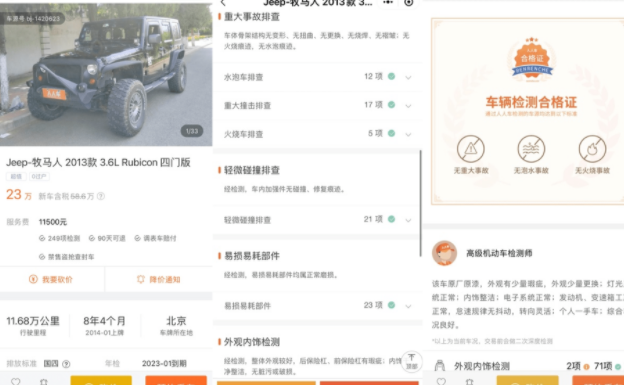
Task: Tap the 外观内饰检测 heading in the middle screen
Action: (x=252, y=342)
